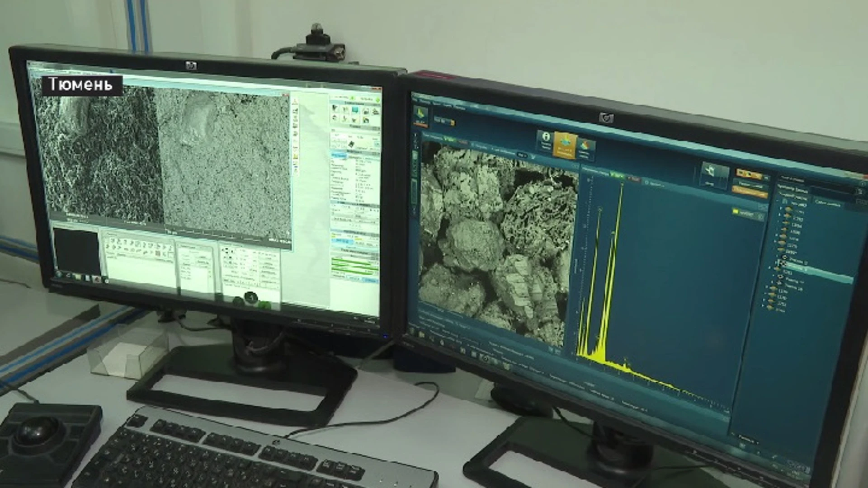Click the black preview panel at the left monitor's bottom-left
This screenshot has height=488, width=868.
76,252
